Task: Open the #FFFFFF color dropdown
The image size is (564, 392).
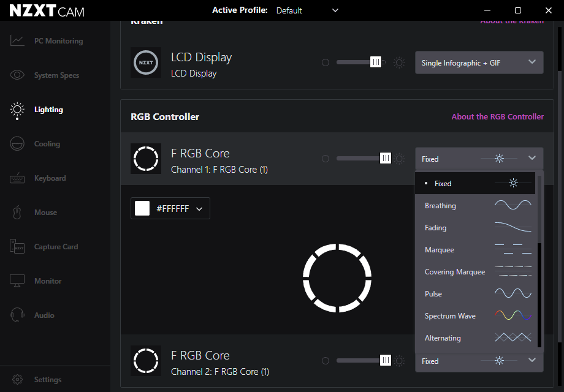Action: point(170,208)
